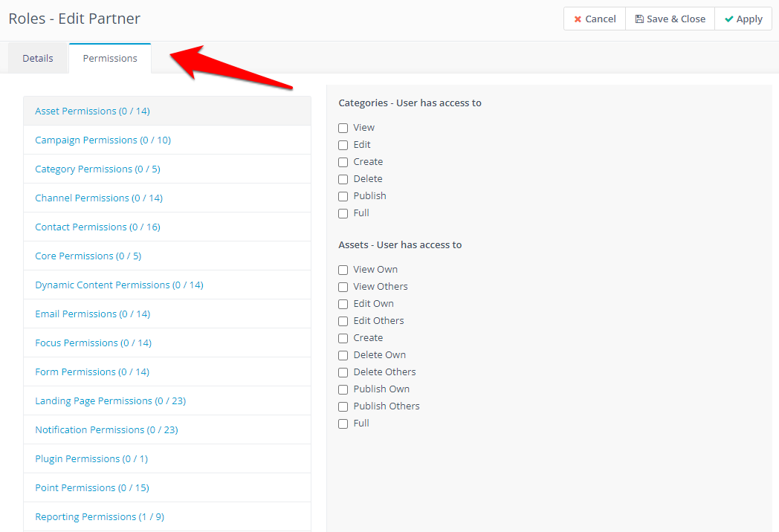Enable Categories View checkbox
Viewport: 779px width, 532px height.
[x=343, y=128]
